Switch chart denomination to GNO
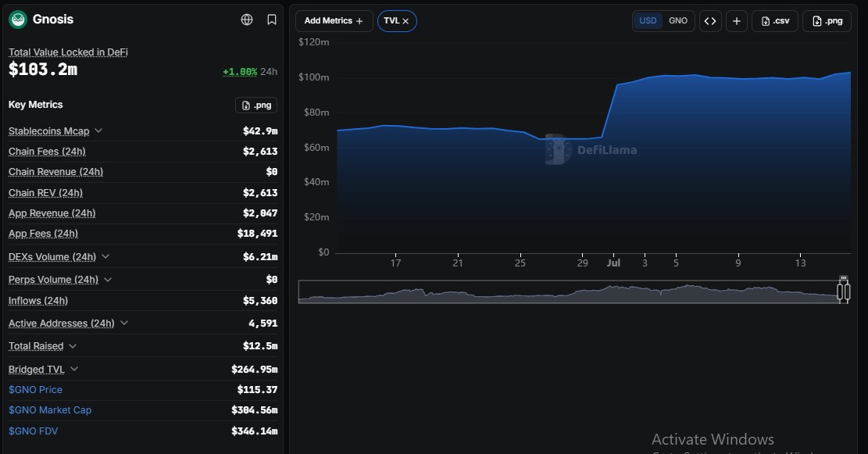Screen dimensions: 868x454 [678, 21]
